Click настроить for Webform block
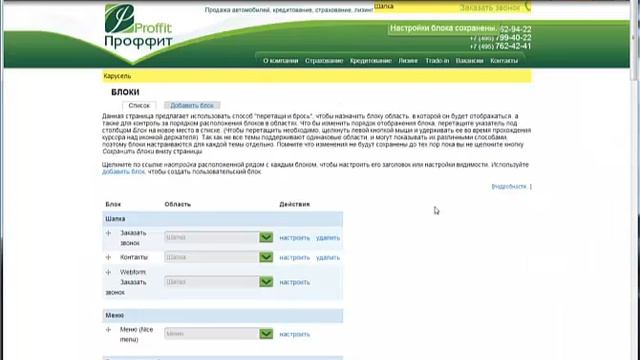 point(295,282)
